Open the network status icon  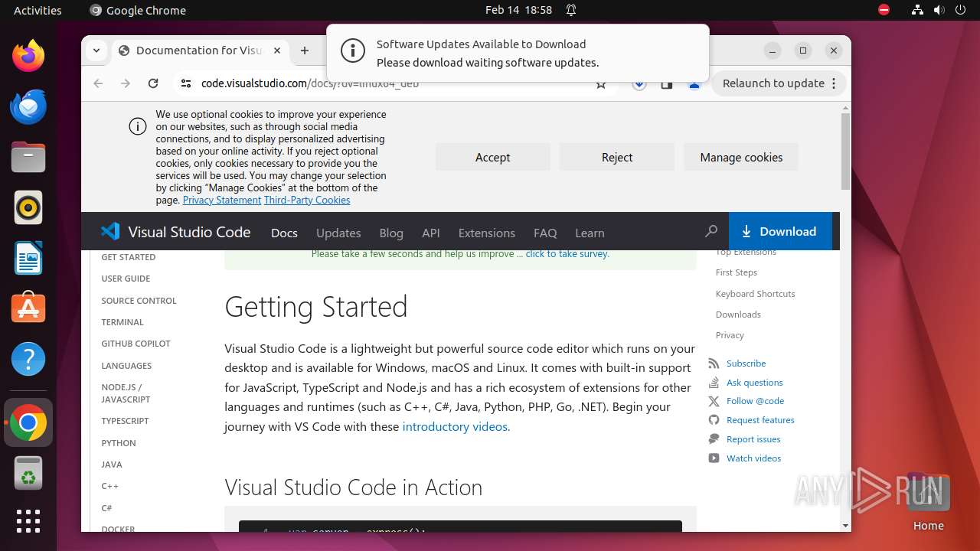pos(917,10)
